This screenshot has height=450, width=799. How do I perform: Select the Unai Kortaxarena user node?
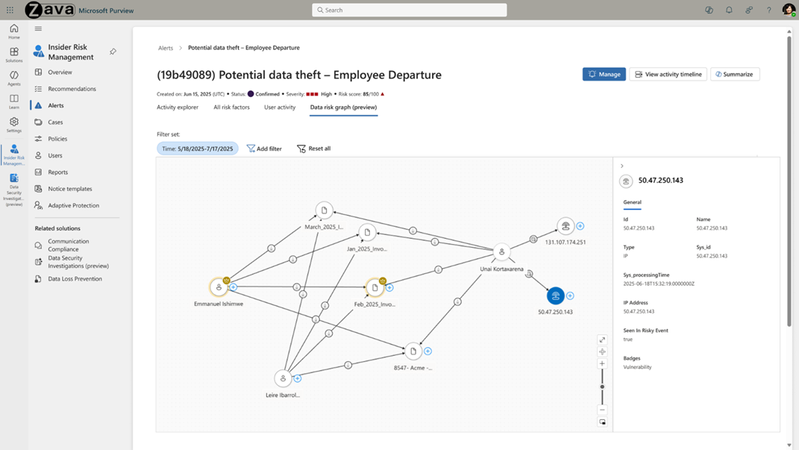click(502, 252)
